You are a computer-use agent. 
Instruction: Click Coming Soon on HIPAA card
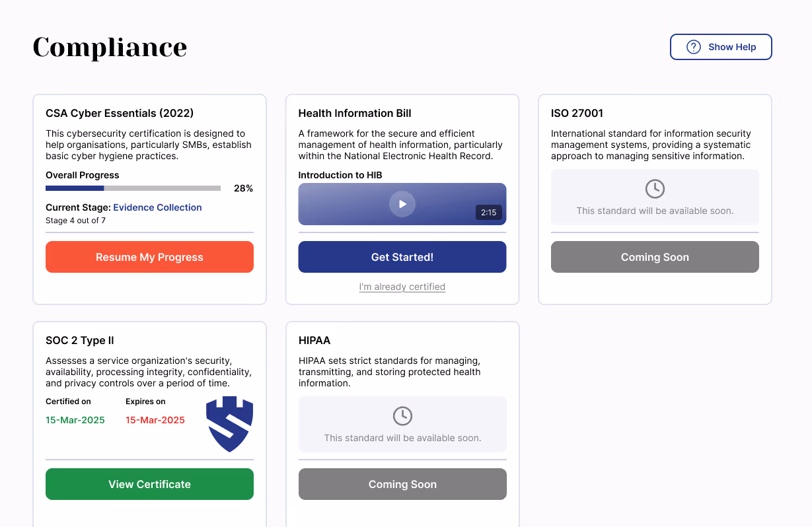402,484
